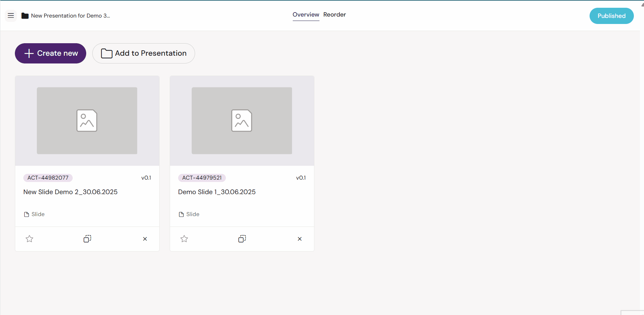Click the folder icon beside presentation title
This screenshot has width=644, height=315.
click(25, 16)
